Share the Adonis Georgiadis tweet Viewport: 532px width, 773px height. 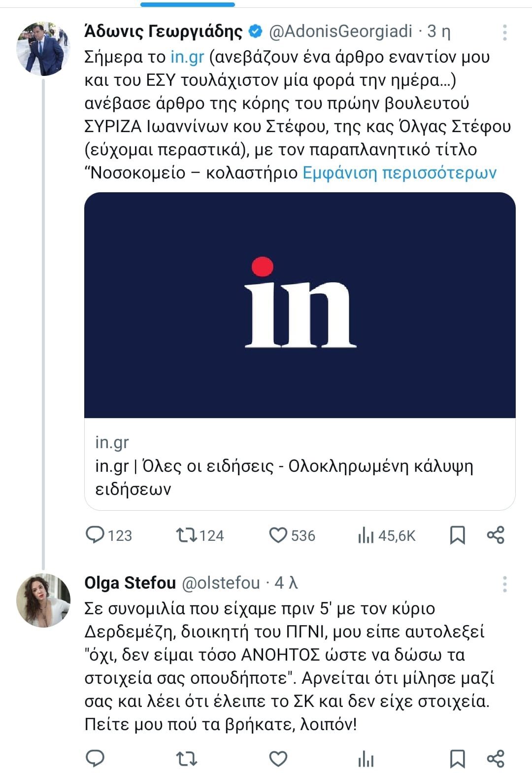pos(496,535)
